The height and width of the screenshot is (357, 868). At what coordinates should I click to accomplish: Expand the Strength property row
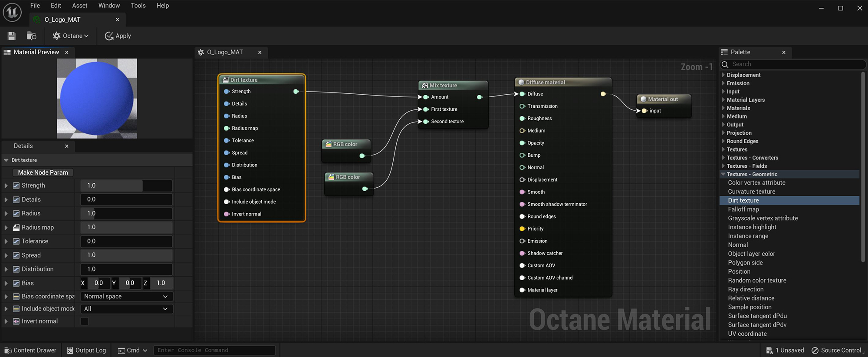(6, 185)
